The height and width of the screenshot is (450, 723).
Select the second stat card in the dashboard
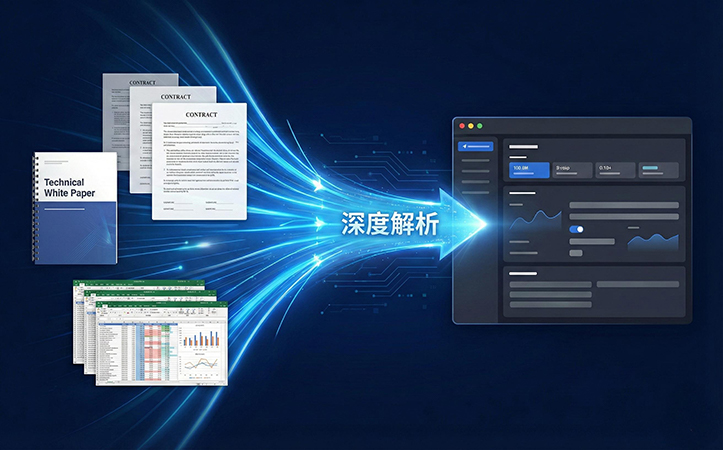pos(572,170)
